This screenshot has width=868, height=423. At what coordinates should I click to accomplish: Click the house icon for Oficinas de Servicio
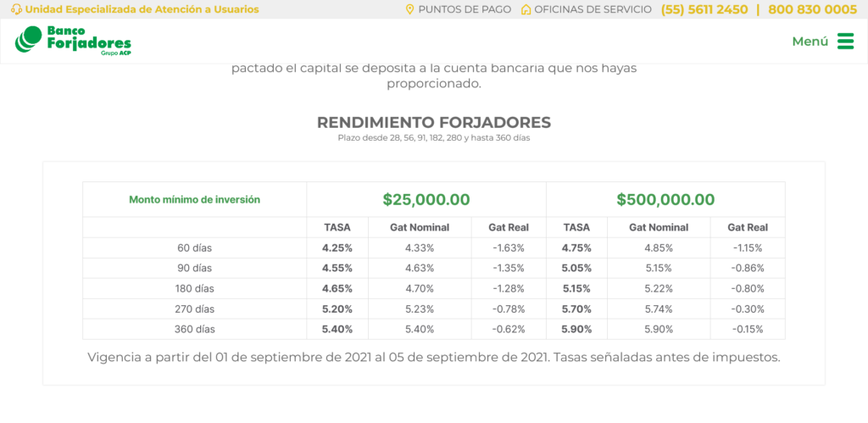pyautogui.click(x=526, y=9)
